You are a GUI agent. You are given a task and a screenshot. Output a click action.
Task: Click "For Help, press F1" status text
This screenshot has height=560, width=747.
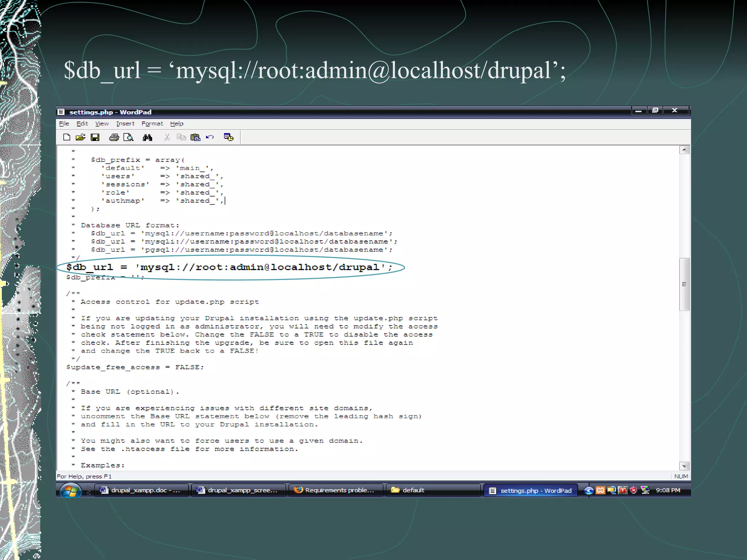click(84, 477)
